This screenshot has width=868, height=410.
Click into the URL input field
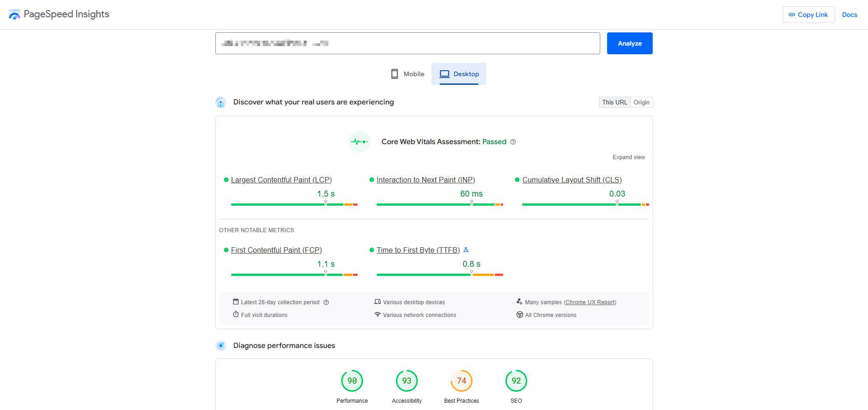[407, 43]
